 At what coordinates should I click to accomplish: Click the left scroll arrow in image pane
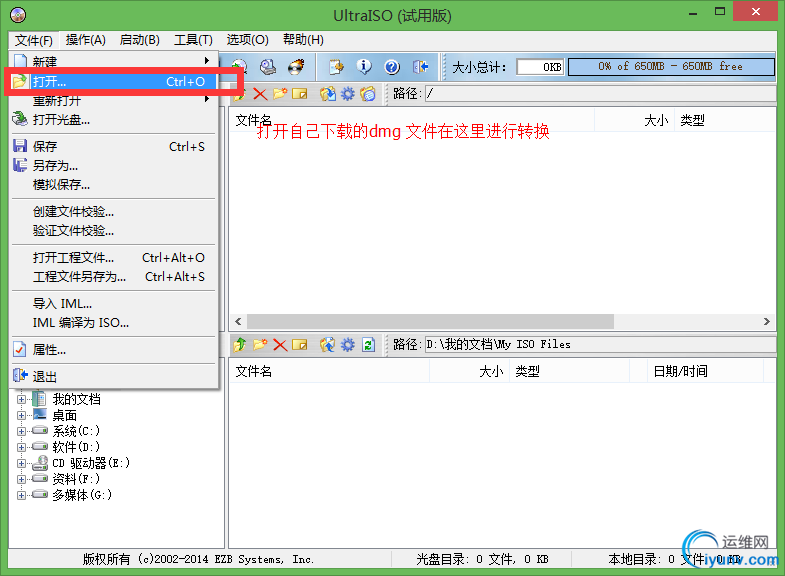238,321
